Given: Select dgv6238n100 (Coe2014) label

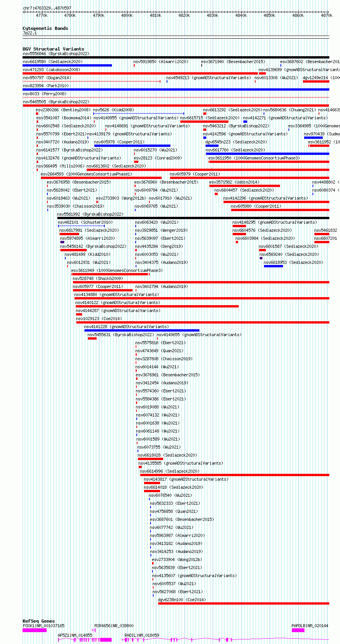Looking at the screenshot, I should pyautogui.click(x=182, y=600).
